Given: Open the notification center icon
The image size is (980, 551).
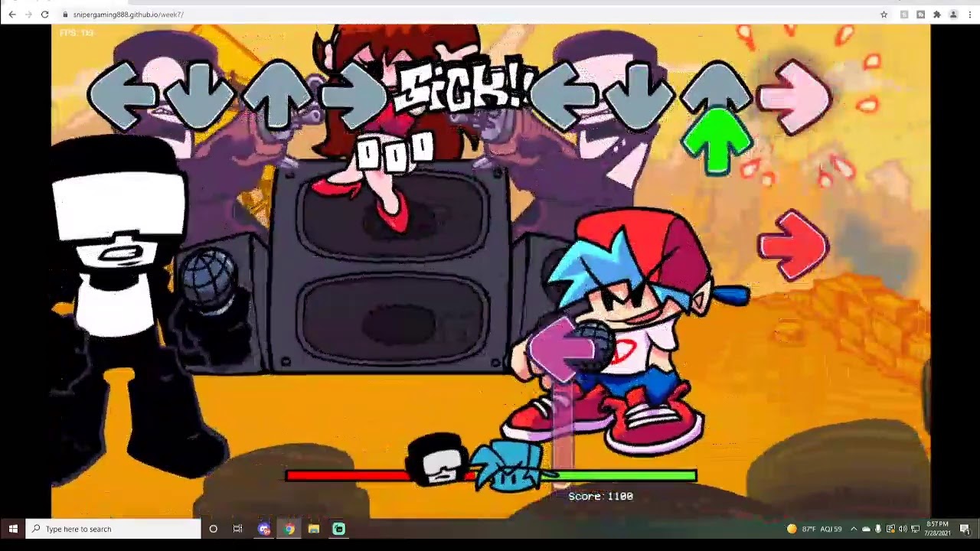Looking at the screenshot, I should pos(965,529).
